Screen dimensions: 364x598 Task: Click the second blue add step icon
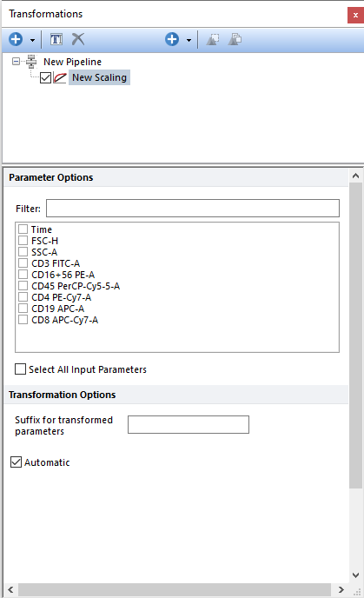point(172,39)
